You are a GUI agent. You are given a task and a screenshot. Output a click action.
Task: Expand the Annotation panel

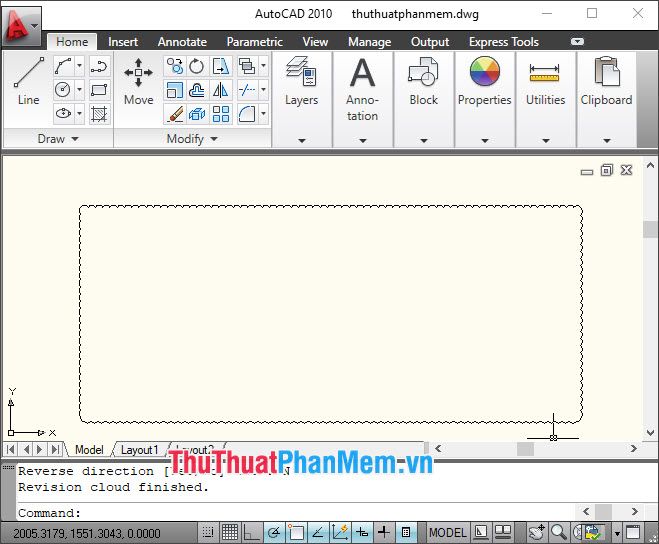pos(363,141)
